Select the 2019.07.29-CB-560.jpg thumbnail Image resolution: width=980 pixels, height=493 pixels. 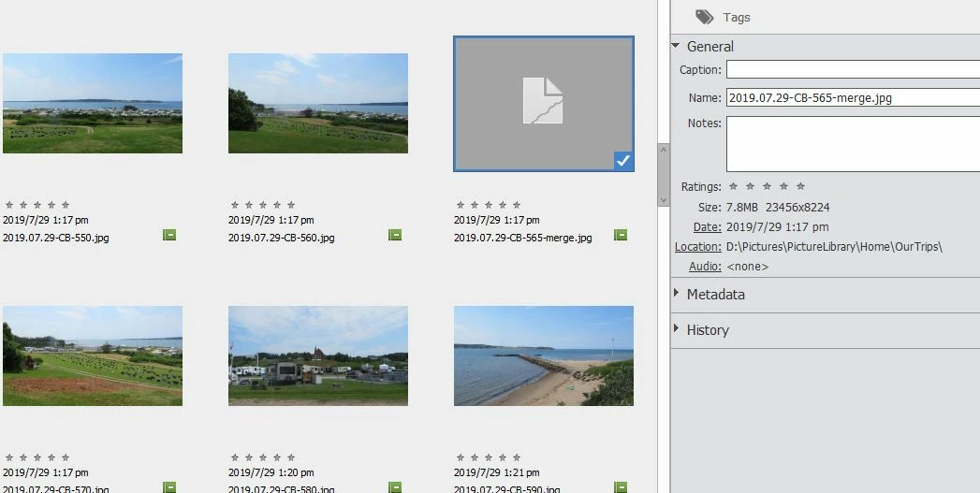318,103
